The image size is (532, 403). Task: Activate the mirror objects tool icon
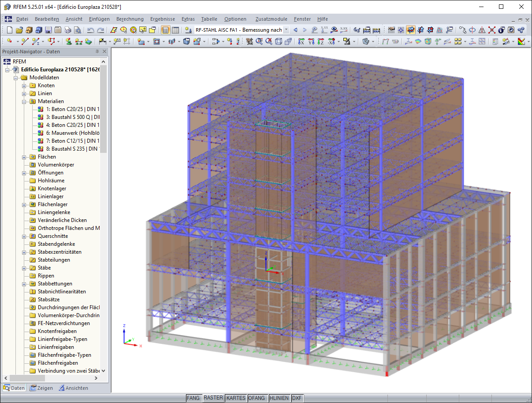pyautogui.click(x=482, y=30)
